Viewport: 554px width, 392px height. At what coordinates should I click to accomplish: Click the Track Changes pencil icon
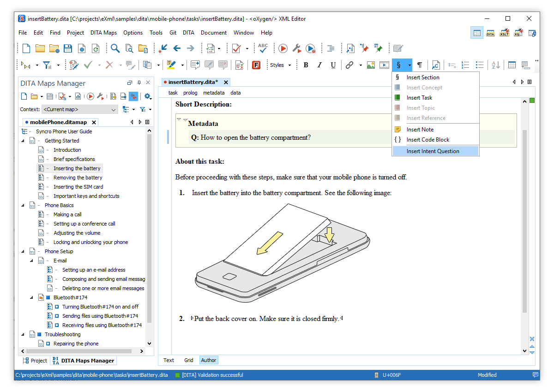pyautogui.click(x=74, y=65)
